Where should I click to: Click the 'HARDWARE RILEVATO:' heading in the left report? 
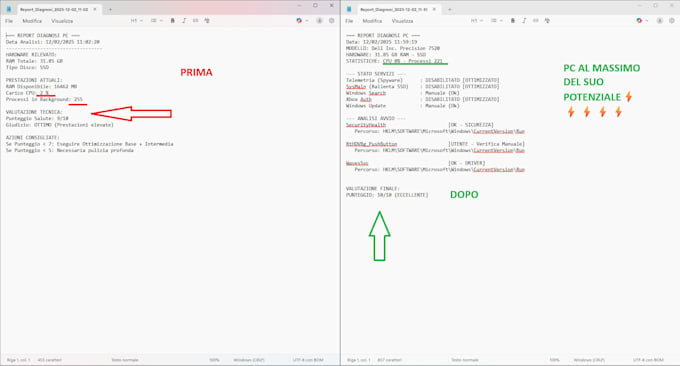31,55
